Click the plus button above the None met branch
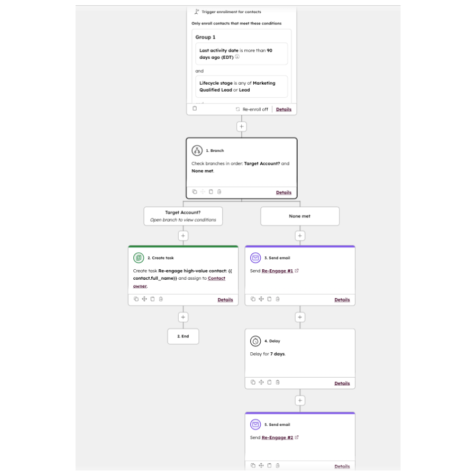476x476 pixels. pyautogui.click(x=300, y=235)
